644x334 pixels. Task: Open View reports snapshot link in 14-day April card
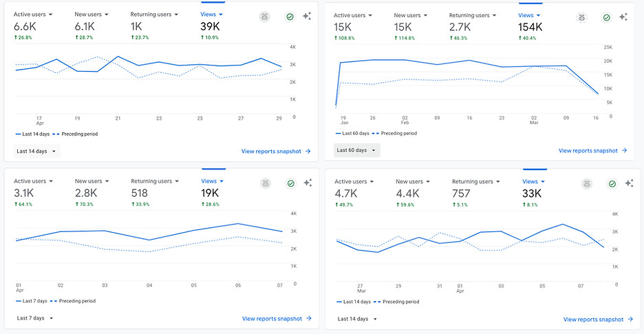point(276,152)
